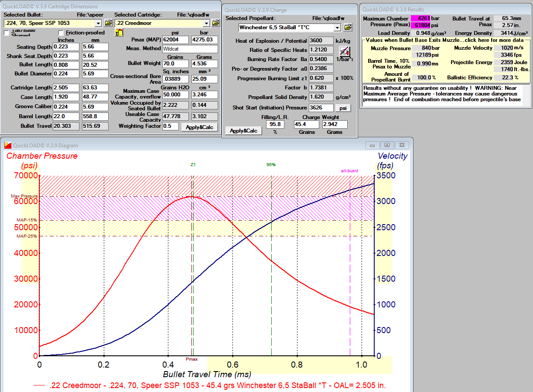Enable the Friction-proofed checkbox
The width and height of the screenshot is (533, 392).
coord(61,33)
